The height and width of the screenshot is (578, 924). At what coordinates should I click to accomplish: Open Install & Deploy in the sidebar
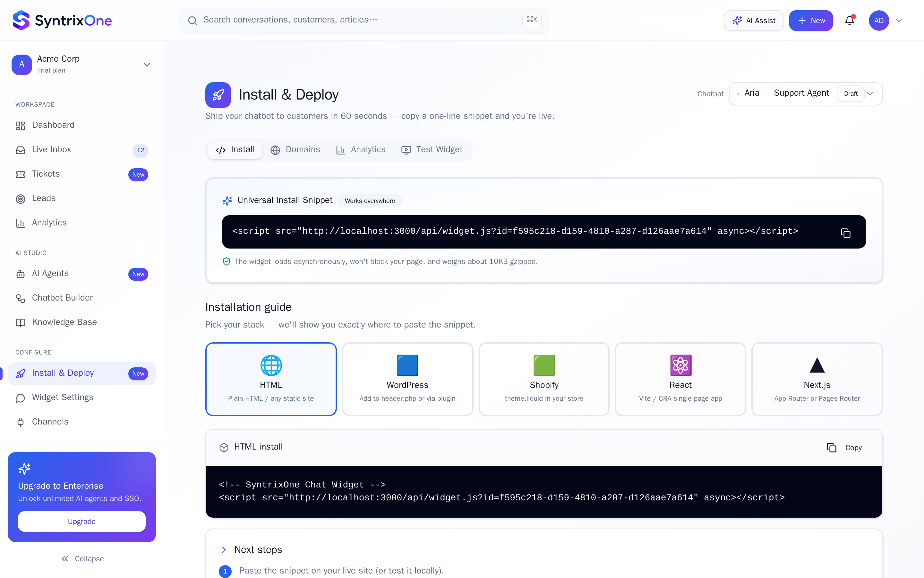pyautogui.click(x=82, y=373)
